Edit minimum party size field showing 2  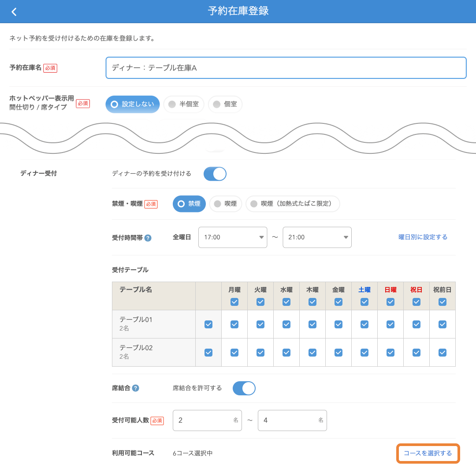click(x=207, y=420)
